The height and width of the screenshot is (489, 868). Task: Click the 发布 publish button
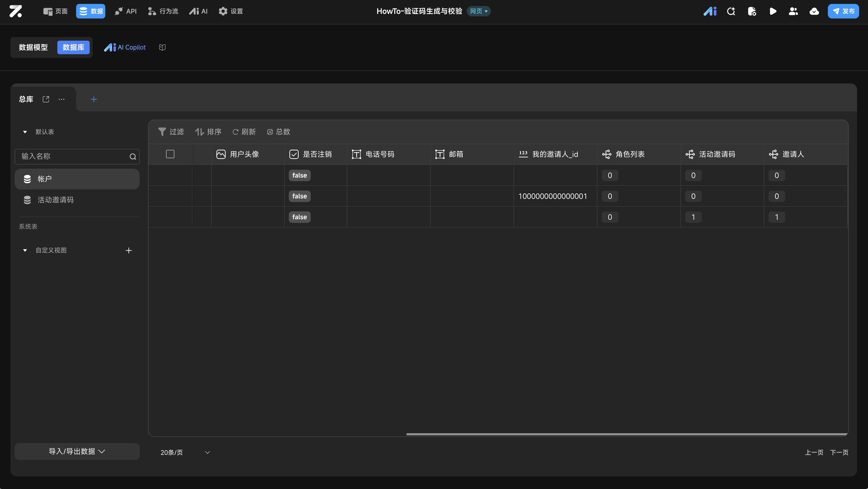pyautogui.click(x=843, y=11)
